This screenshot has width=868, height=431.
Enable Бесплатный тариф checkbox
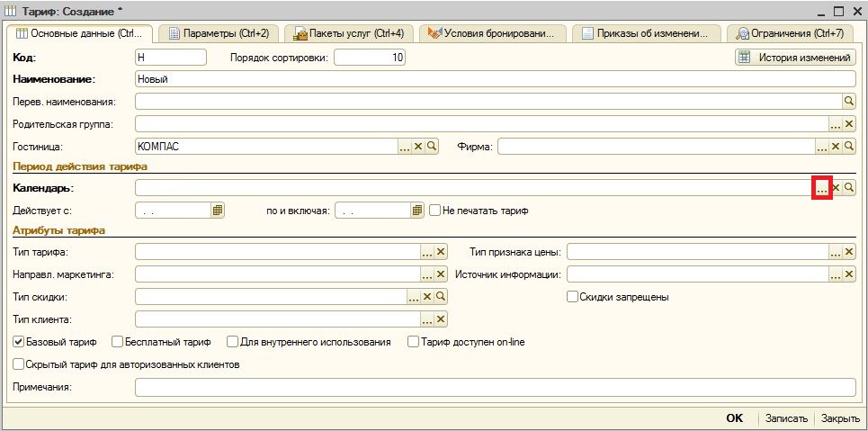117,342
